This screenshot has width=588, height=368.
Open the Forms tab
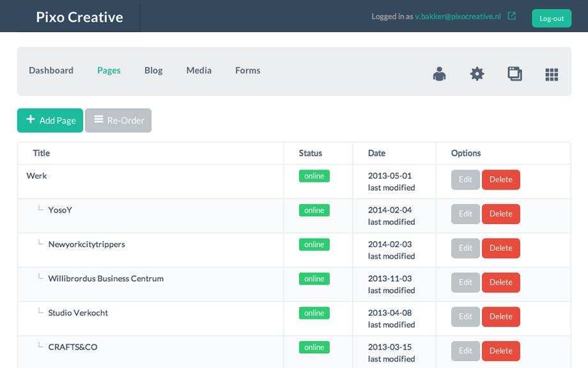tap(247, 70)
